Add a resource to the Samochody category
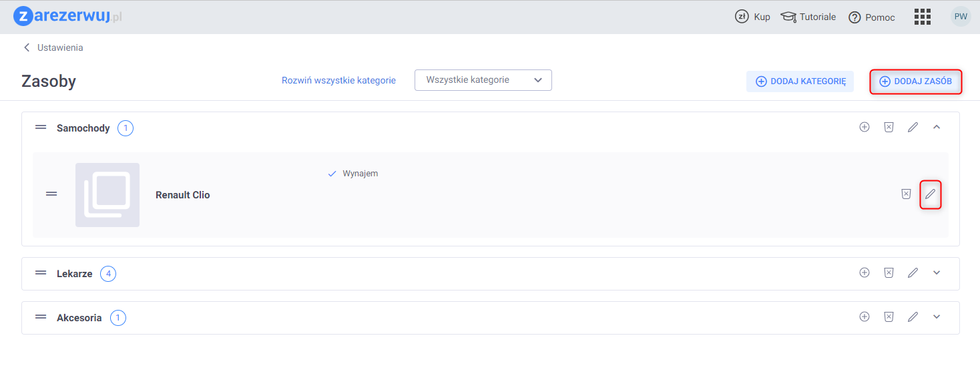 pos(865,127)
